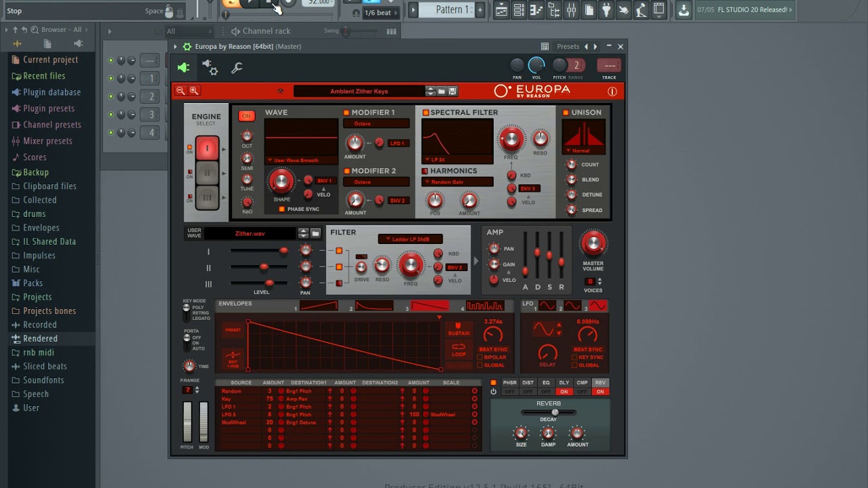Click the green plug plugin-editor icon
This screenshot has height=488, width=868.
pyautogui.click(x=183, y=67)
